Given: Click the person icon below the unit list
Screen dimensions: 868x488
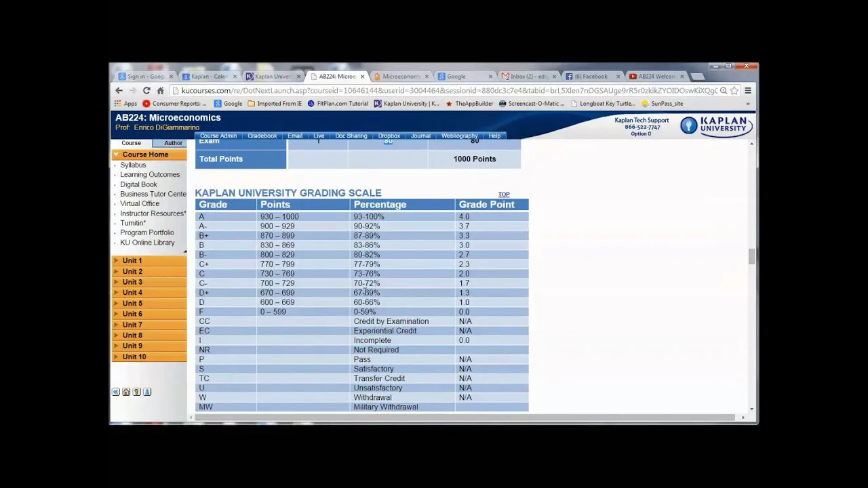Looking at the screenshot, I should (x=147, y=392).
